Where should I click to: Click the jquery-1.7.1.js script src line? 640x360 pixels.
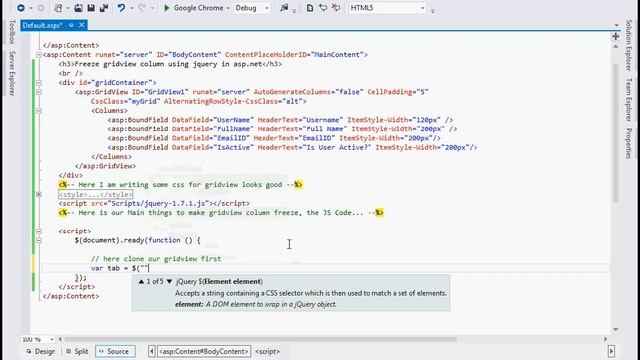coord(154,203)
